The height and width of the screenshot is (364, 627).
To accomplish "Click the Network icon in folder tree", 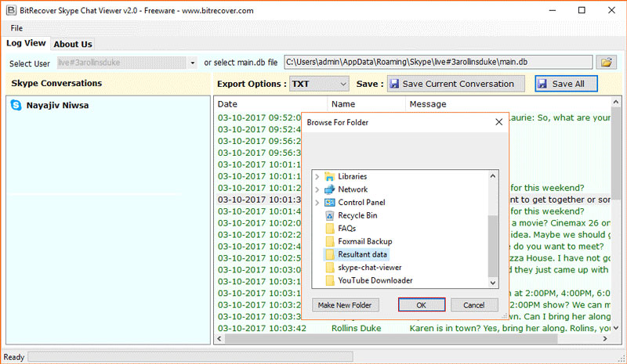I will pyautogui.click(x=329, y=189).
